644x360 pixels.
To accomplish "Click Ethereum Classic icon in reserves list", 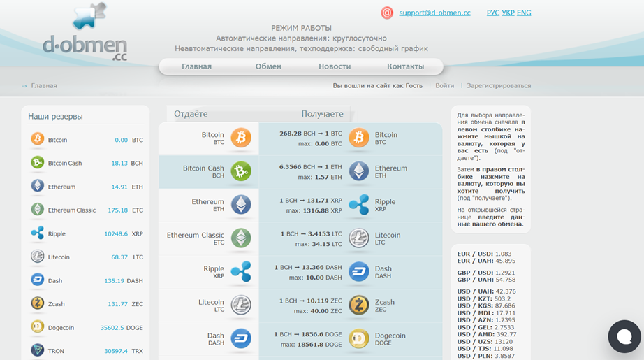I will coord(38,209).
